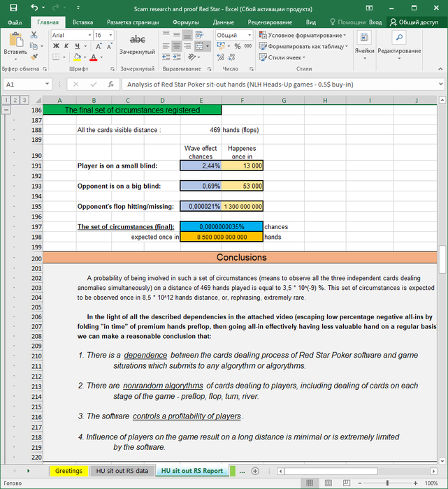
Task: Toggle align text left
Action: (x=166, y=46)
